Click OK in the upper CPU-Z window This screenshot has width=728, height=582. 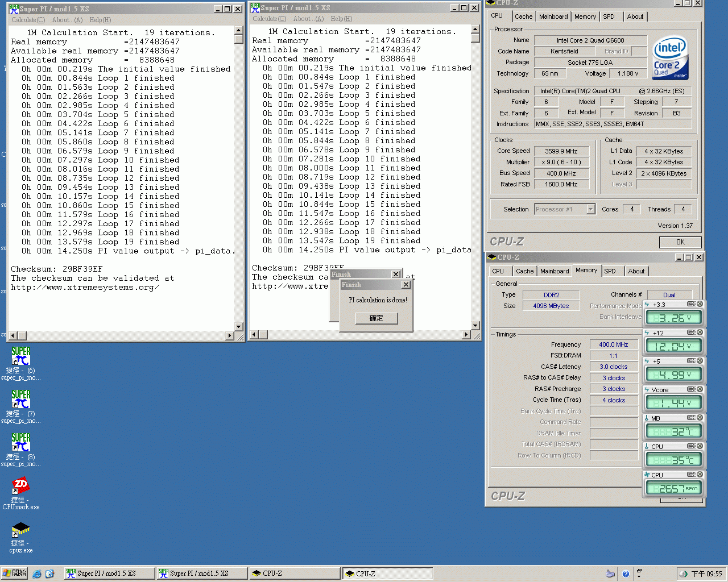click(x=680, y=242)
